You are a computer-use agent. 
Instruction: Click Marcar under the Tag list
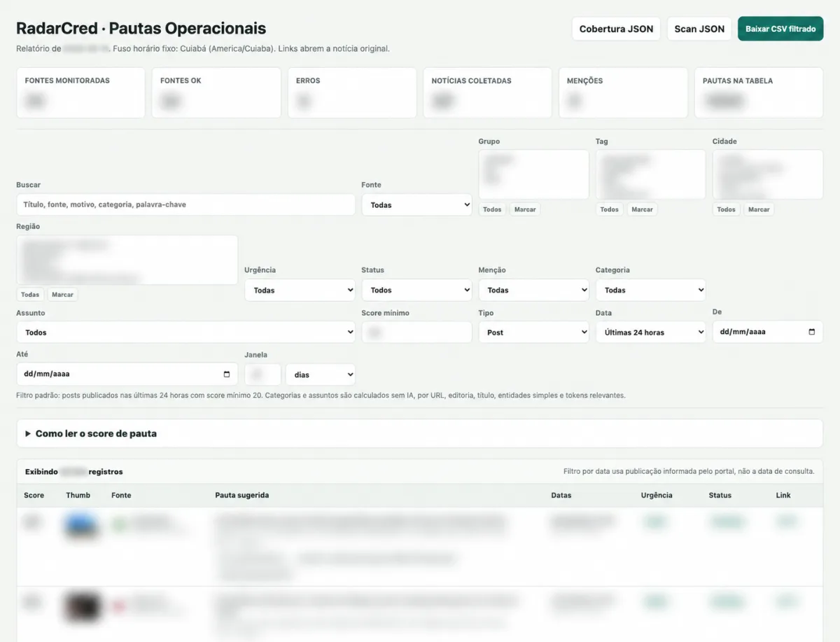click(642, 209)
